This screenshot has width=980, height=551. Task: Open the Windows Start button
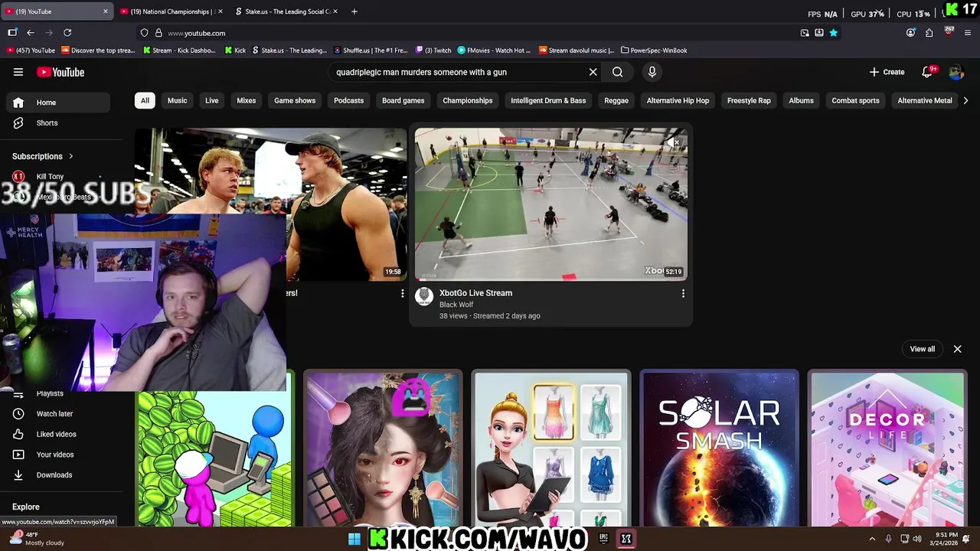point(354,539)
